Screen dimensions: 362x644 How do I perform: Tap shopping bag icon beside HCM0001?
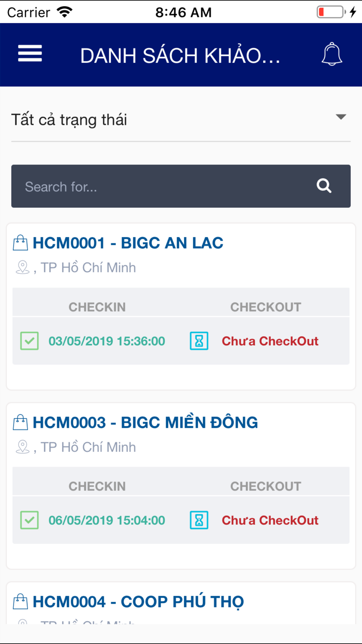coord(20,243)
